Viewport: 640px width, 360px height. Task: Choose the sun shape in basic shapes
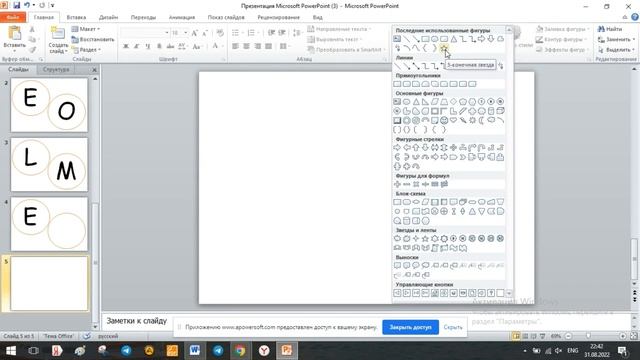click(472, 120)
